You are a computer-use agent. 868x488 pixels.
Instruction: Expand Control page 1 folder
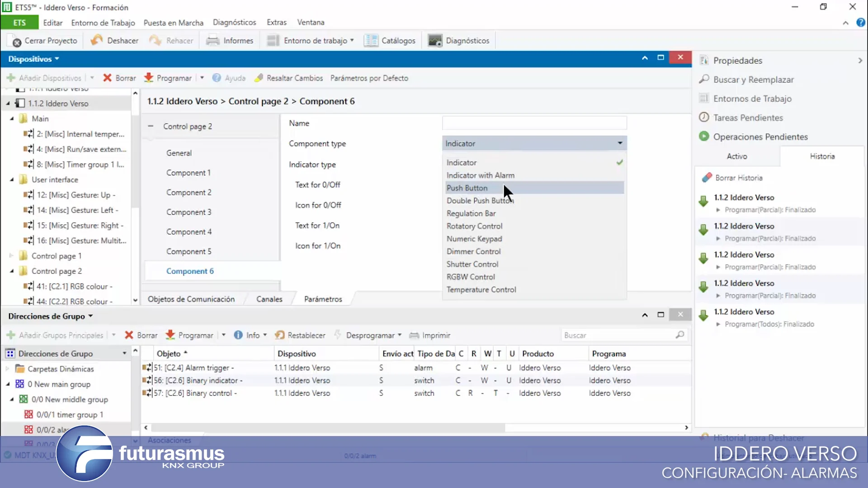point(11,256)
